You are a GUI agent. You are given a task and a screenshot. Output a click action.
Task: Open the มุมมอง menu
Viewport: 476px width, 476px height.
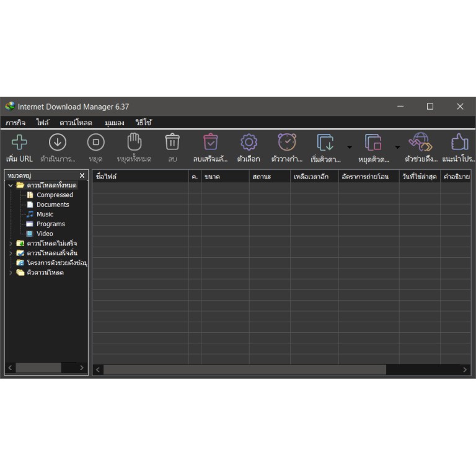[115, 123]
